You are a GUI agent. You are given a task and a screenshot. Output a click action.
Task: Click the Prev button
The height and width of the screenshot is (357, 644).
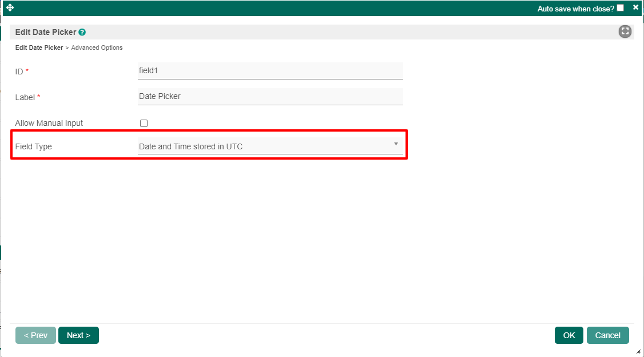[x=35, y=335]
